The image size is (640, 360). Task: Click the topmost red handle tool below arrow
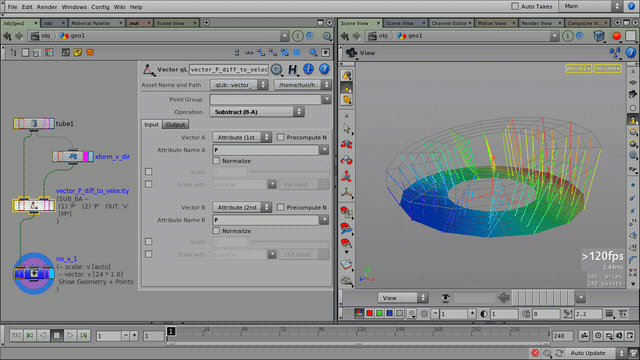pos(347,144)
